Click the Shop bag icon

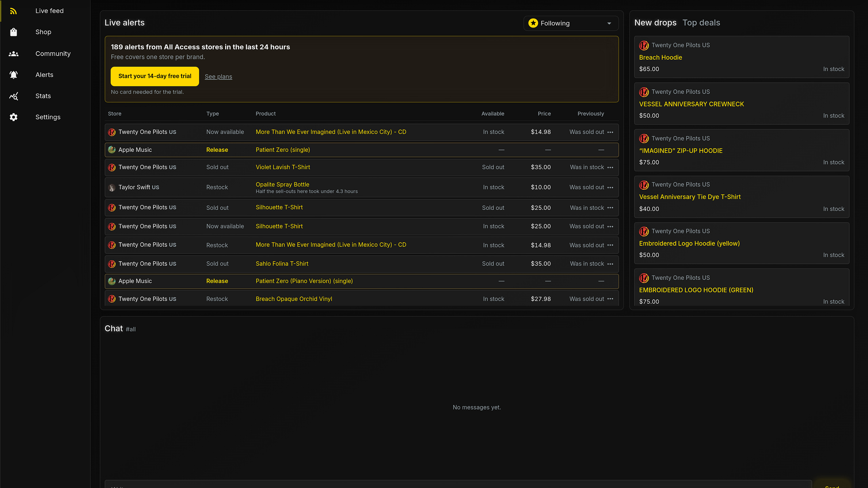coord(13,32)
